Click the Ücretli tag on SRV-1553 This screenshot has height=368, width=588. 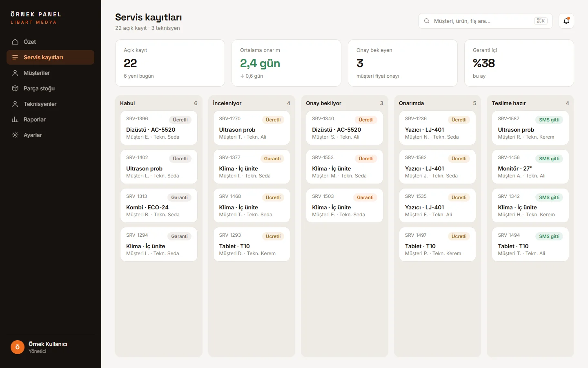tap(366, 159)
